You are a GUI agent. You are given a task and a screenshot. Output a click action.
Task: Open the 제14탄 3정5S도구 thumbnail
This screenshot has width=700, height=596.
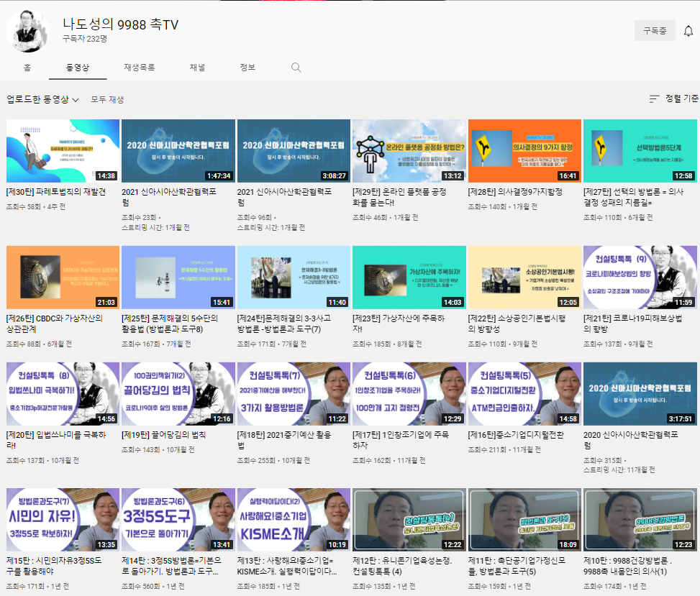178,520
